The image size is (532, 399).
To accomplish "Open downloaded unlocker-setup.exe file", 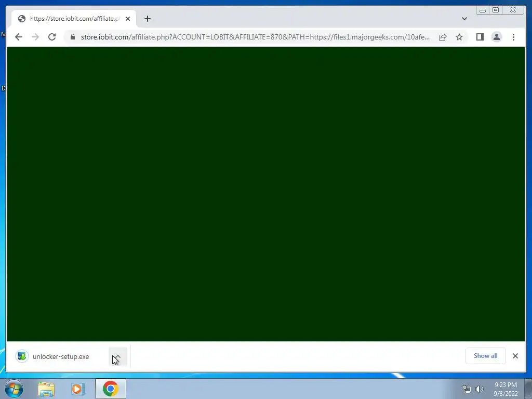I will tap(61, 356).
